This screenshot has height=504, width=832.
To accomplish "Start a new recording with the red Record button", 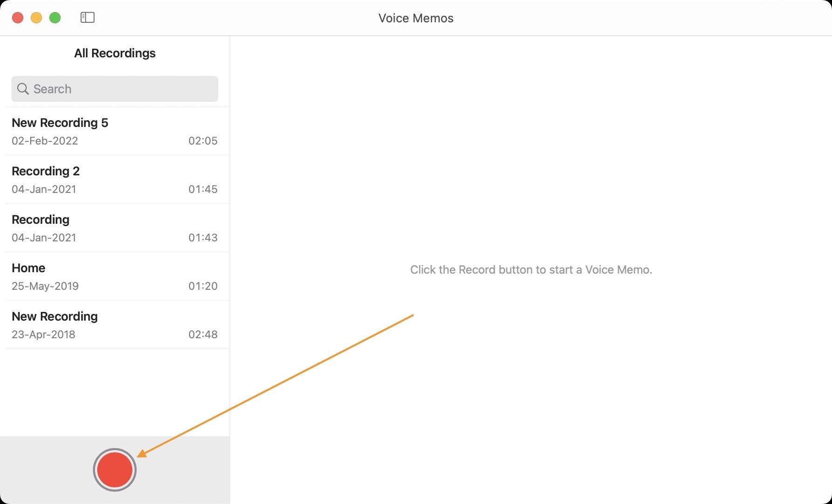I will point(115,470).
